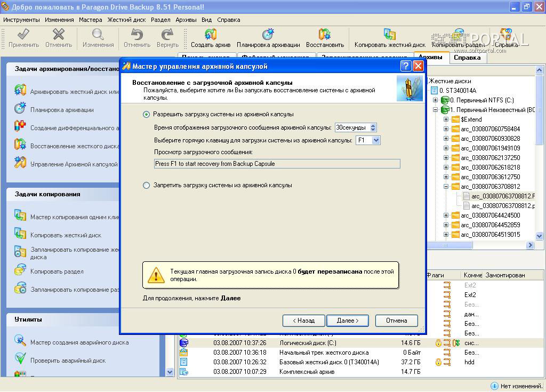Click icon beside Запланировать копирование жесткого диска
Image resolution: width=546 pixels, height=392 pixels.
click(20, 252)
